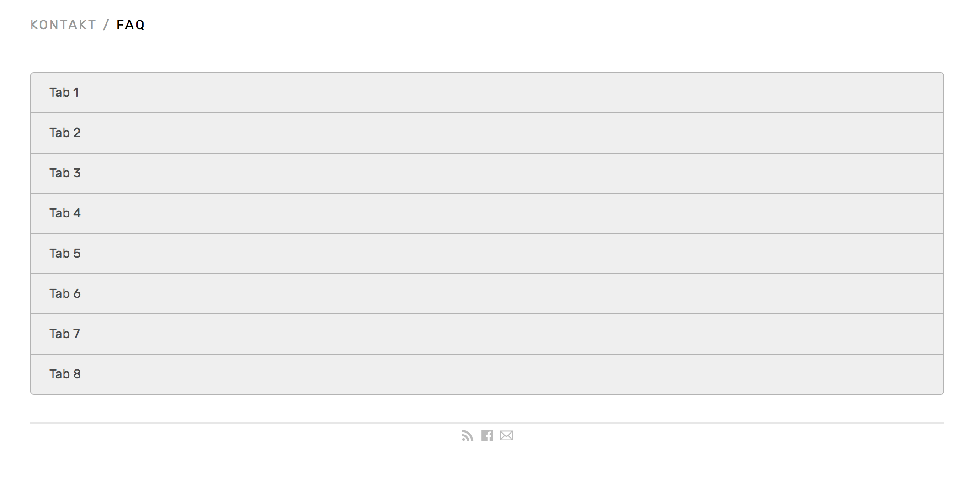
Task: Go to the KONTAKT page link
Action: pos(63,25)
